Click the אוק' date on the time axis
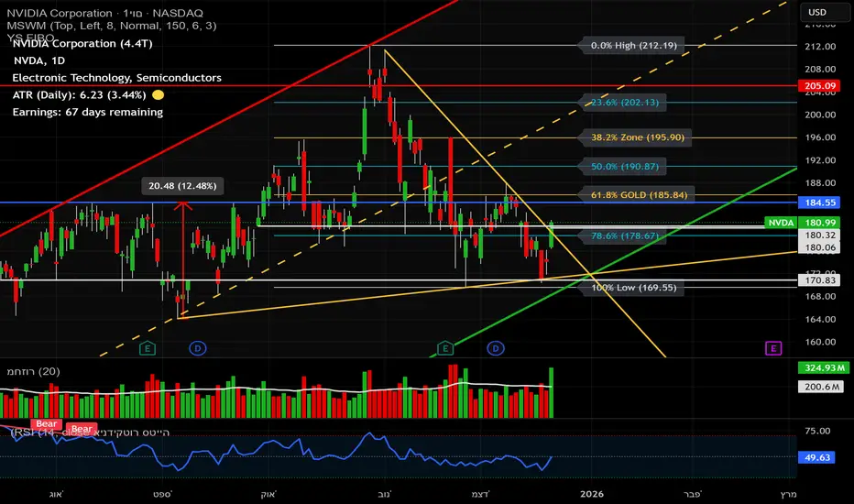This screenshot has height=504, width=854. point(268,494)
